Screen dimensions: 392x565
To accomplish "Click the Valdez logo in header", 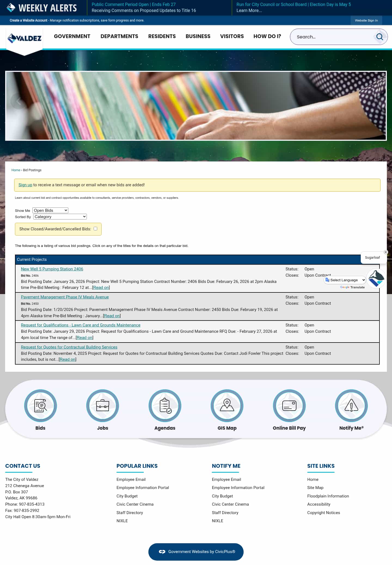I will (24, 38).
